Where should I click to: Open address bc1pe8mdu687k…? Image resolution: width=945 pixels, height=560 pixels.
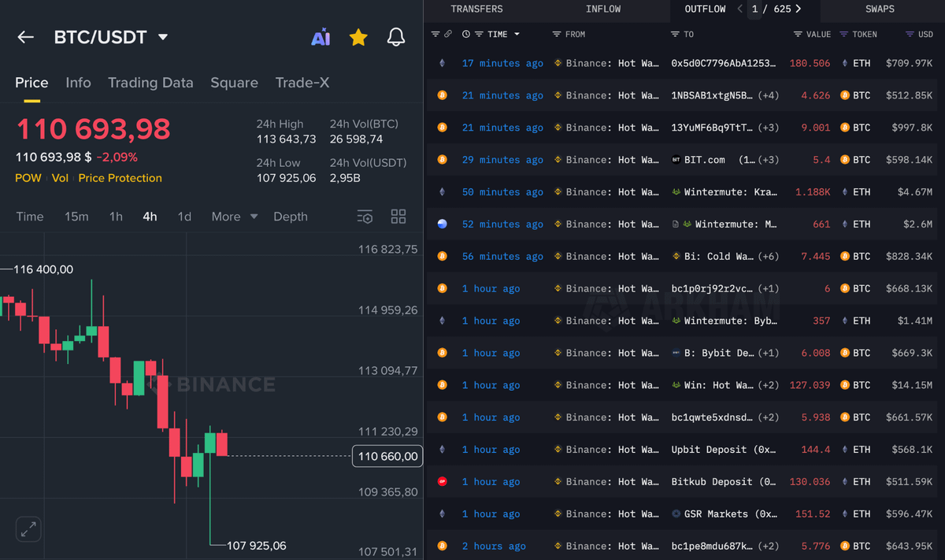(712, 547)
